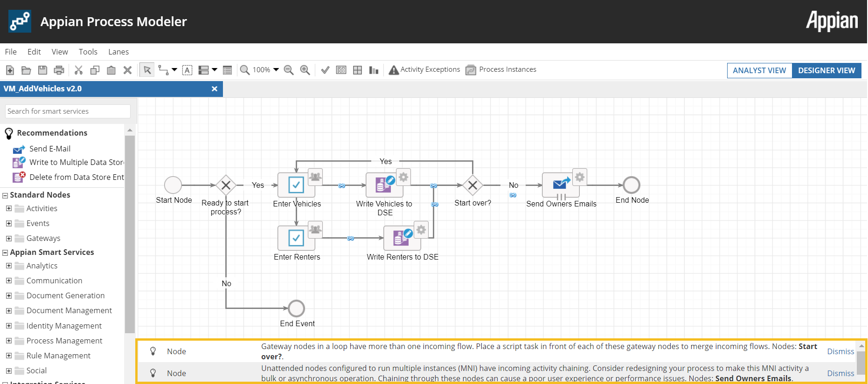Expand the Identity Management folder

9,326
